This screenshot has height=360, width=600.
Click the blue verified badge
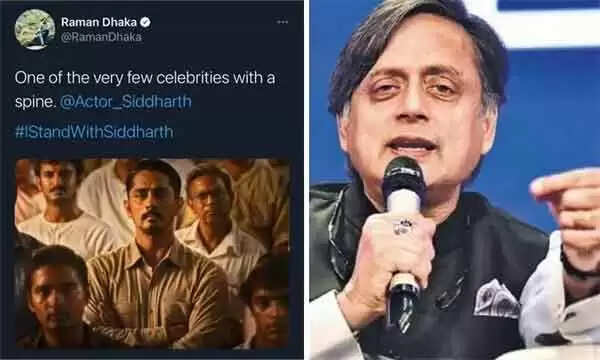coord(145,22)
